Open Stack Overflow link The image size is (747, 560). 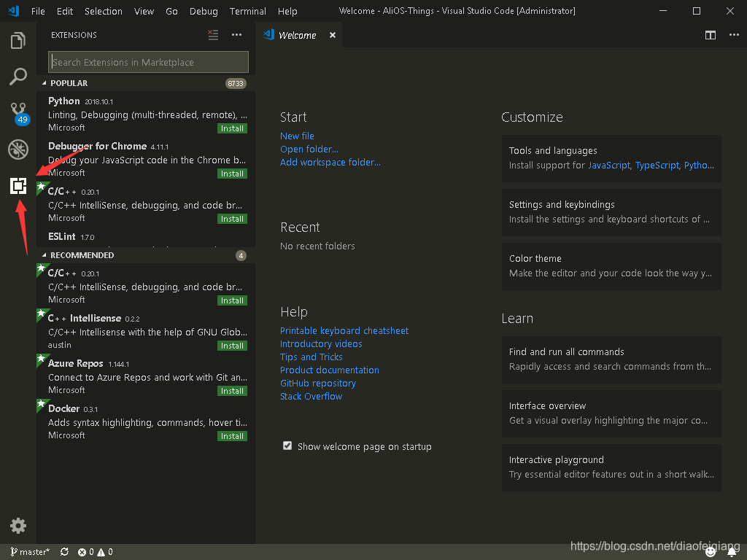click(311, 396)
